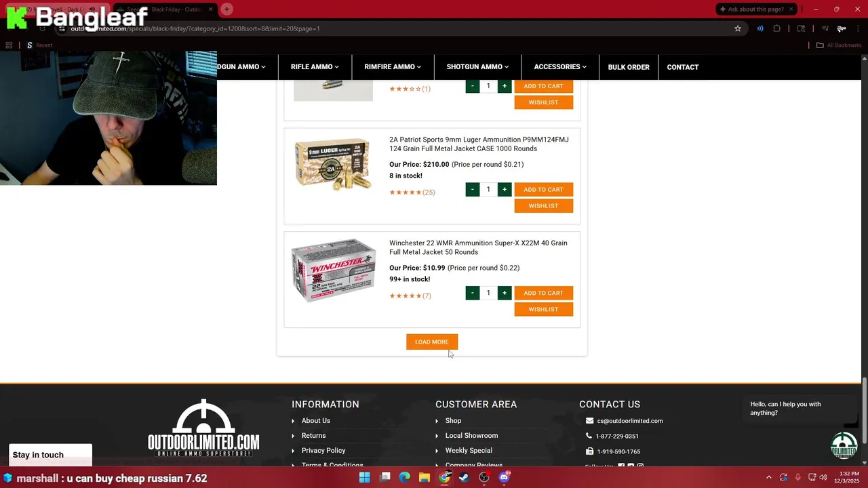
Task: Bookmark this page with the star icon
Action: 738,28
